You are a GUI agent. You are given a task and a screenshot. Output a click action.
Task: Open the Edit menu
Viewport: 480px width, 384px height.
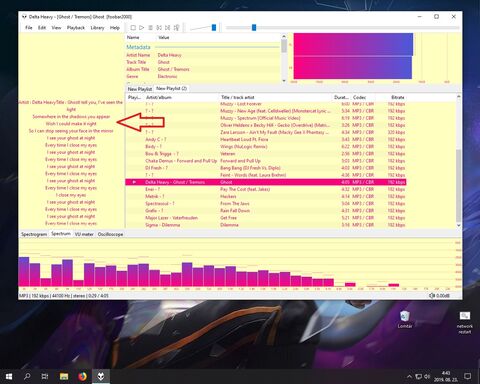(42, 28)
